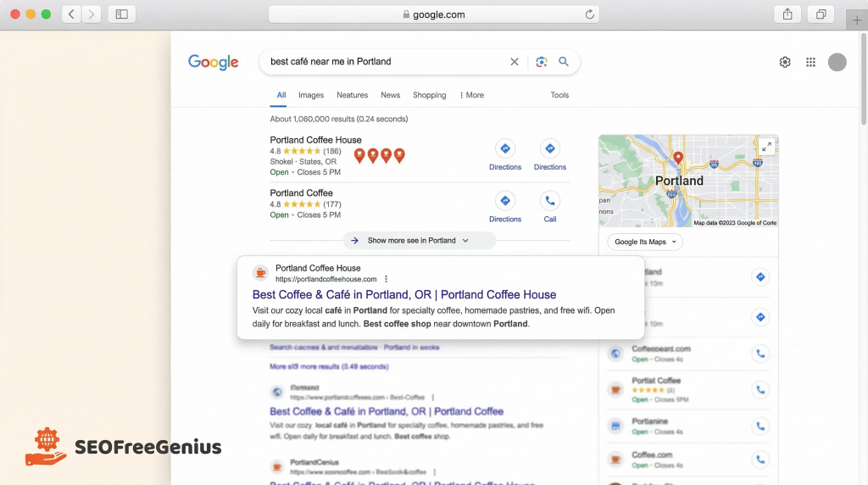This screenshot has height=485, width=868.
Task: Click the Portland map thumbnail
Action: (x=688, y=181)
